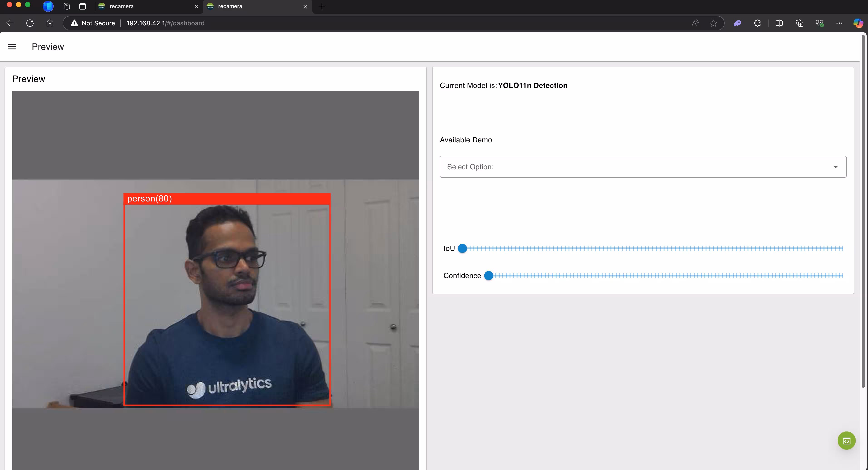Go to the browser home page
868x470 pixels.
[x=50, y=23]
